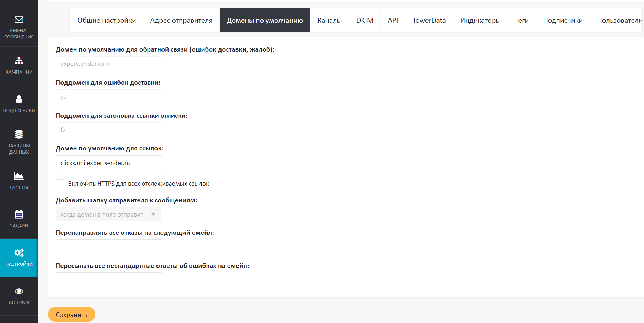644x323 pixels.
Task: Click the non-standard error replies email field
Action: [109, 280]
